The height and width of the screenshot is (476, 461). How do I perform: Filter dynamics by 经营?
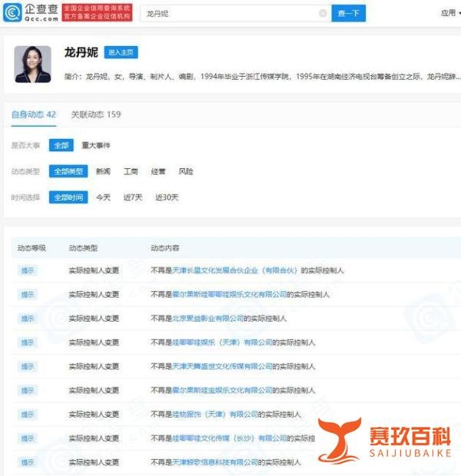[158, 171]
